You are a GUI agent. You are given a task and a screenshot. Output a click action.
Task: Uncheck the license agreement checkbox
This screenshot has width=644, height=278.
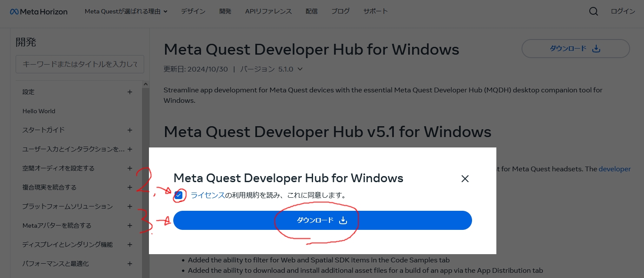[178, 195]
